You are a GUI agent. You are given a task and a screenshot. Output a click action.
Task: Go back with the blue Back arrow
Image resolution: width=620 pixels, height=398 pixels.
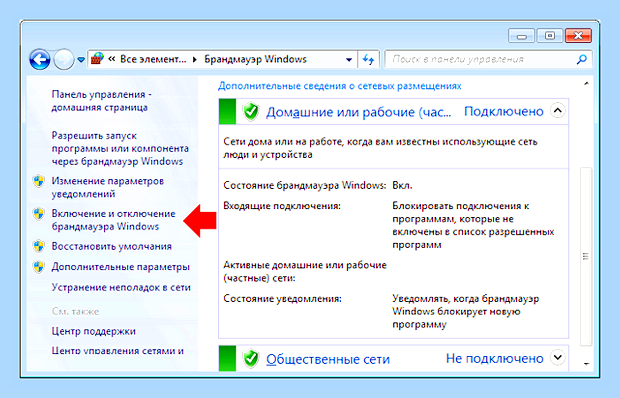point(40,60)
